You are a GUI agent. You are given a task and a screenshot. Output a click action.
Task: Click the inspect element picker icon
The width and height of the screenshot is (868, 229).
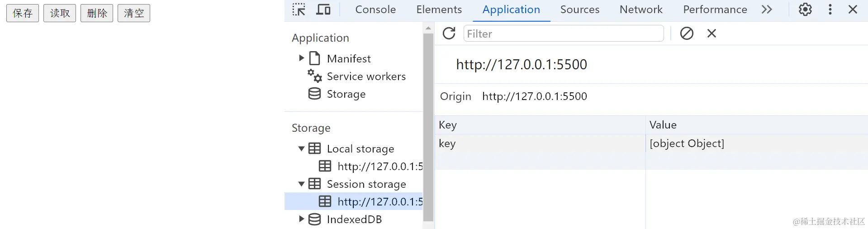click(299, 10)
